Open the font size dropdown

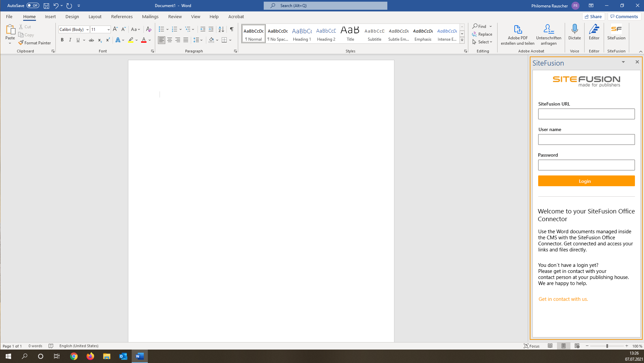(x=109, y=30)
